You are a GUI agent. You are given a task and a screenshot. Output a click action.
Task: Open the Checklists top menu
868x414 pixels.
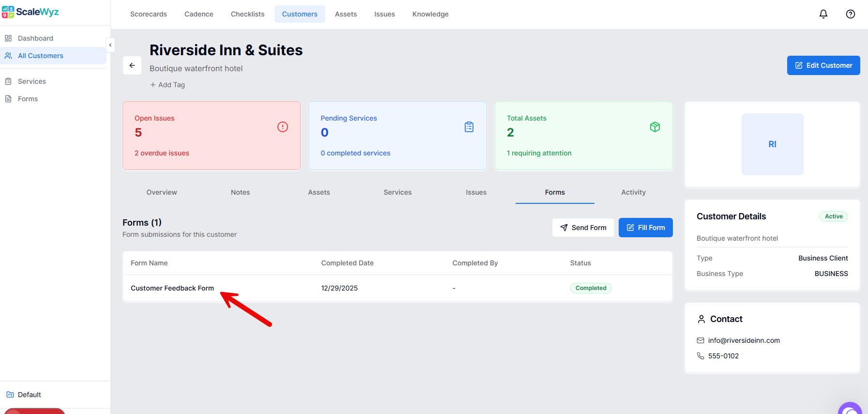[x=247, y=14]
